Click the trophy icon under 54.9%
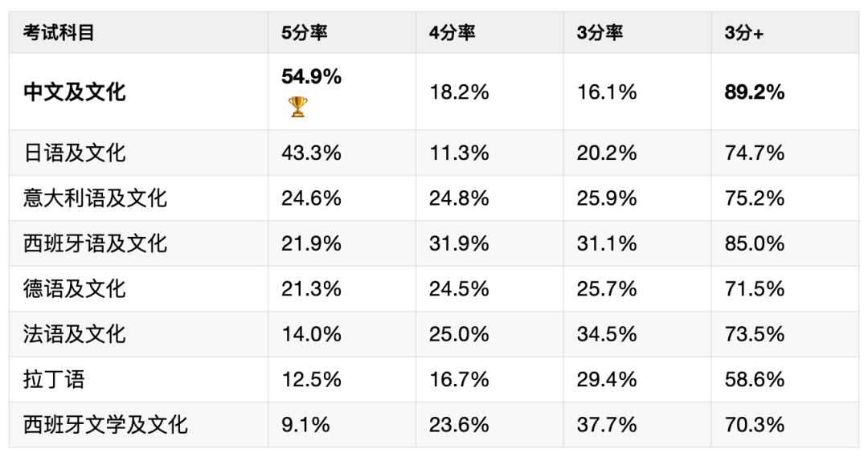 pos(298,107)
